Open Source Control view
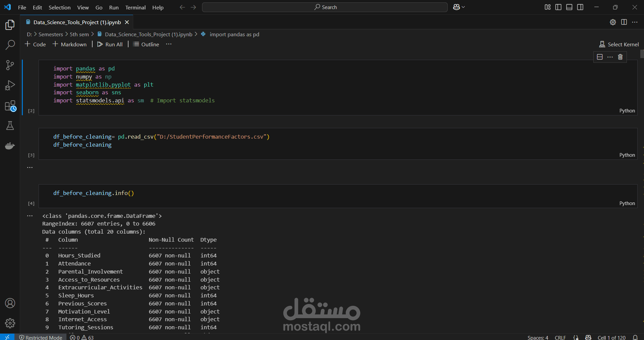Screen dimensions: 644x340 [10, 65]
